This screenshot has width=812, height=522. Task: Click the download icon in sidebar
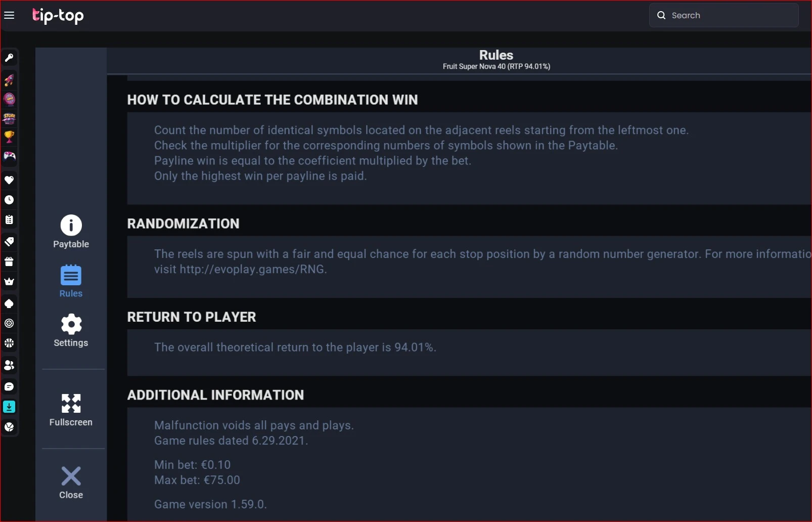[9, 407]
